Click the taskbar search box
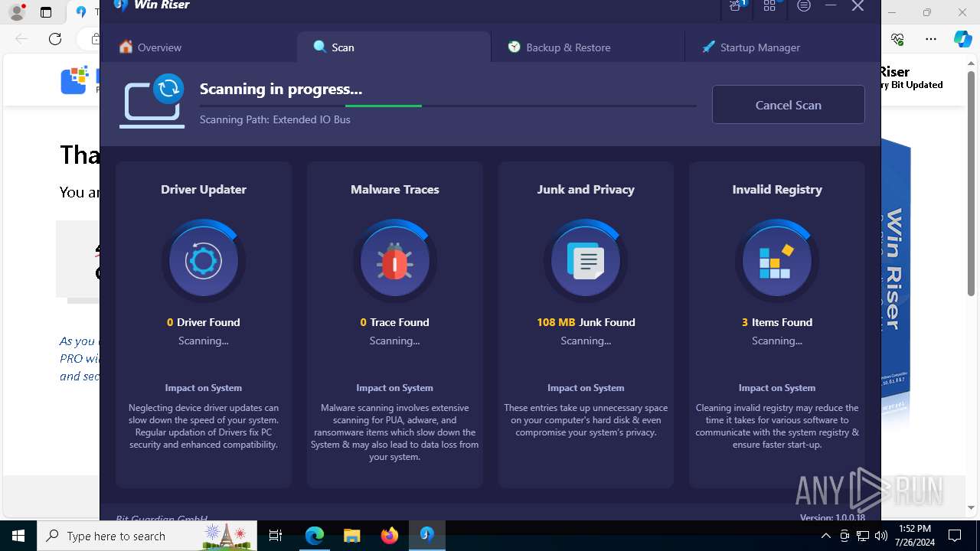The width and height of the screenshot is (980, 551). coord(147,536)
